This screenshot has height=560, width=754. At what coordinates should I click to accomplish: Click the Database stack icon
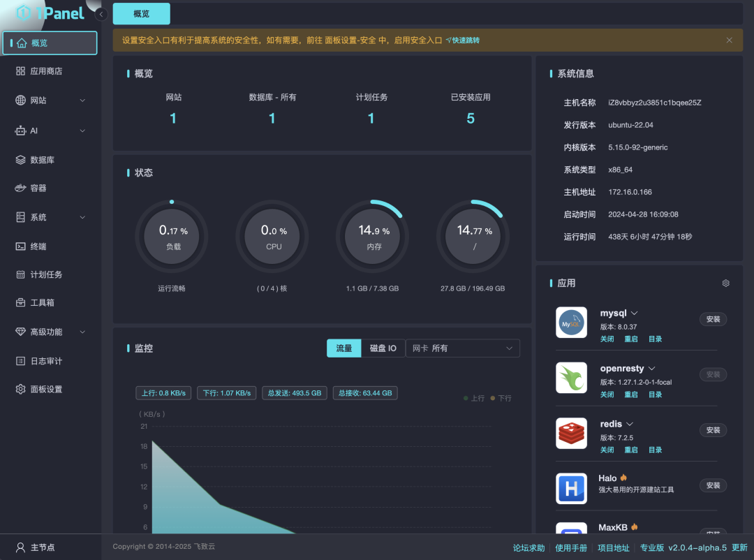tap(20, 160)
